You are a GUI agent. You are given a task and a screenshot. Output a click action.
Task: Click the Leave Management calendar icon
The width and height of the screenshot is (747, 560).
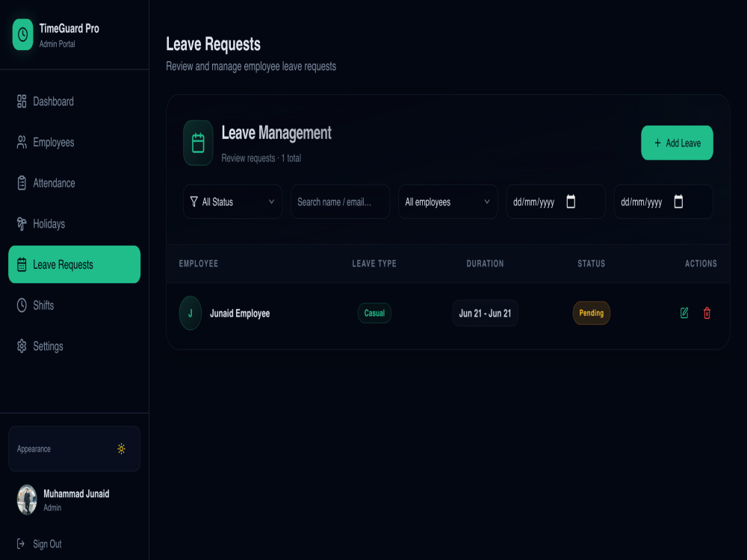point(198,143)
